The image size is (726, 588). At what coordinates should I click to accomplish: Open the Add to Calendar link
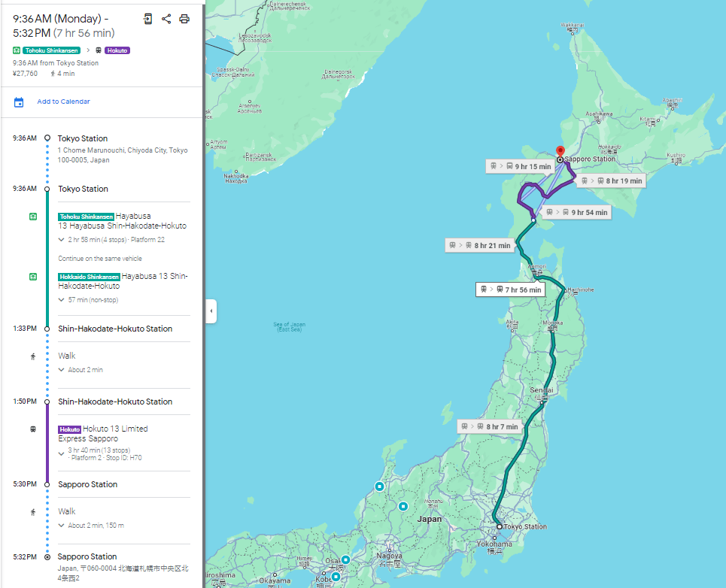pyautogui.click(x=63, y=102)
